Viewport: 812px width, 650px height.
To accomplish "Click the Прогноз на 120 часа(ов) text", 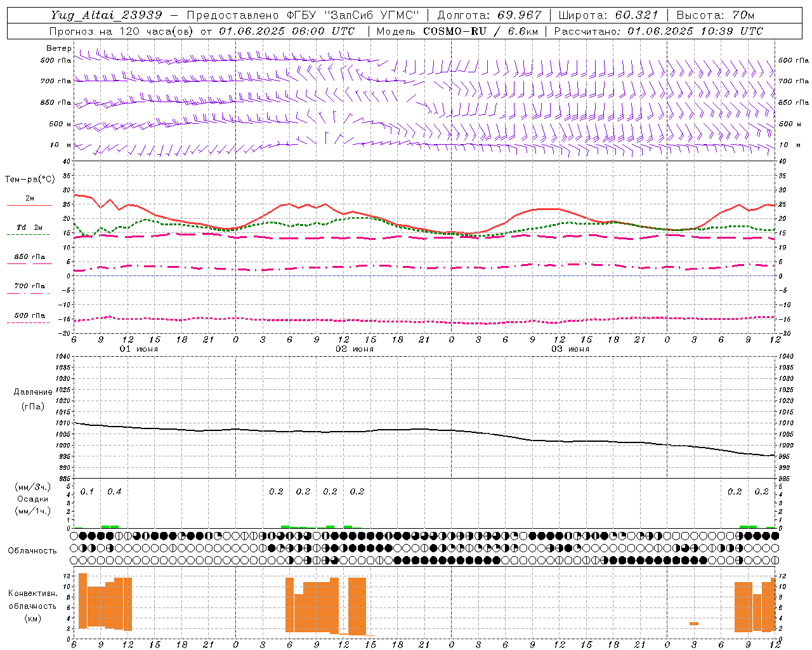I will coord(122,31).
